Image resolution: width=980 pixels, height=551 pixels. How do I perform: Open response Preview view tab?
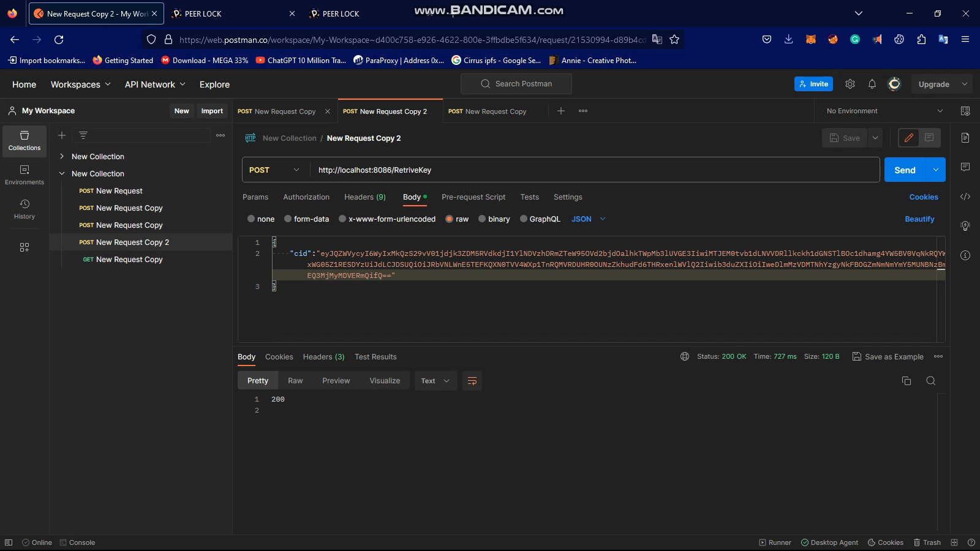point(336,381)
